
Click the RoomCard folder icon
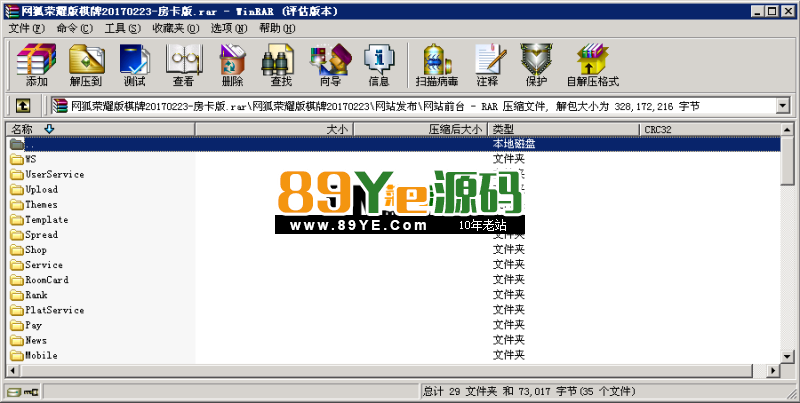[x=17, y=280]
